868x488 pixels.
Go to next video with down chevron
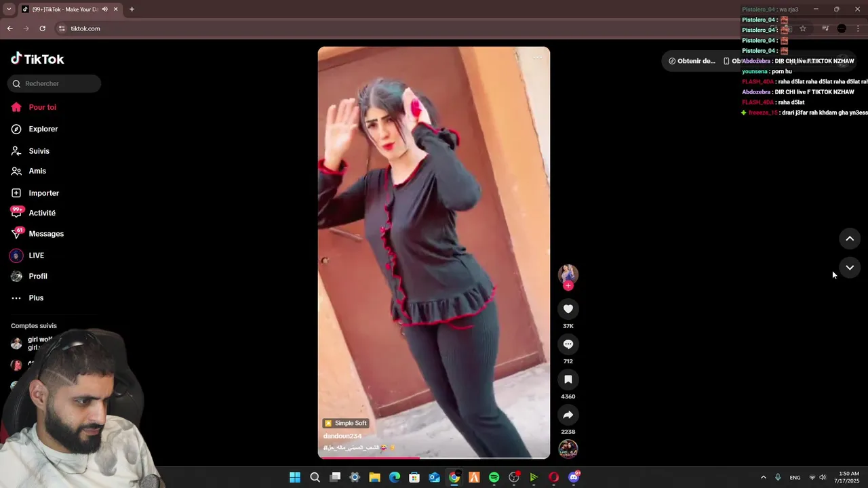[850, 268]
